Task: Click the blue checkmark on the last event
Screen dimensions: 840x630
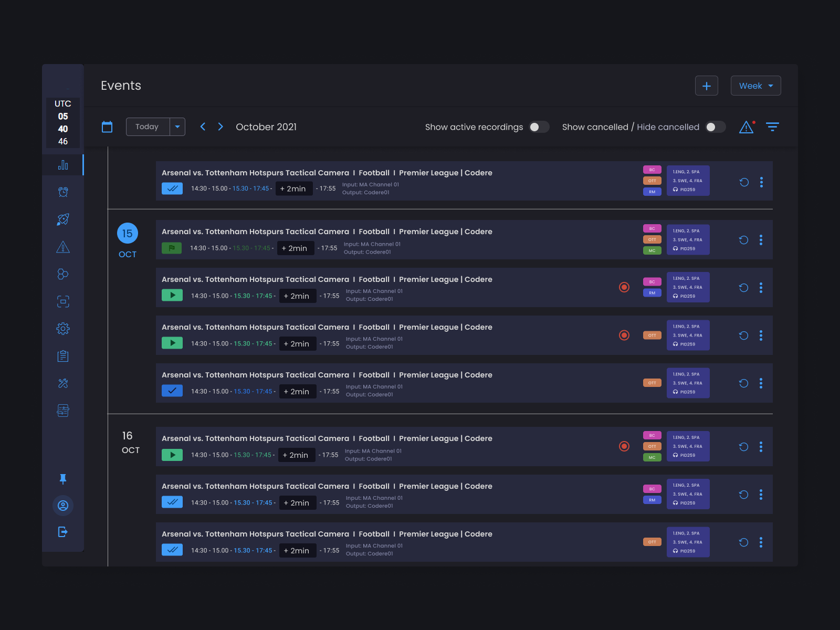Action: click(x=172, y=550)
